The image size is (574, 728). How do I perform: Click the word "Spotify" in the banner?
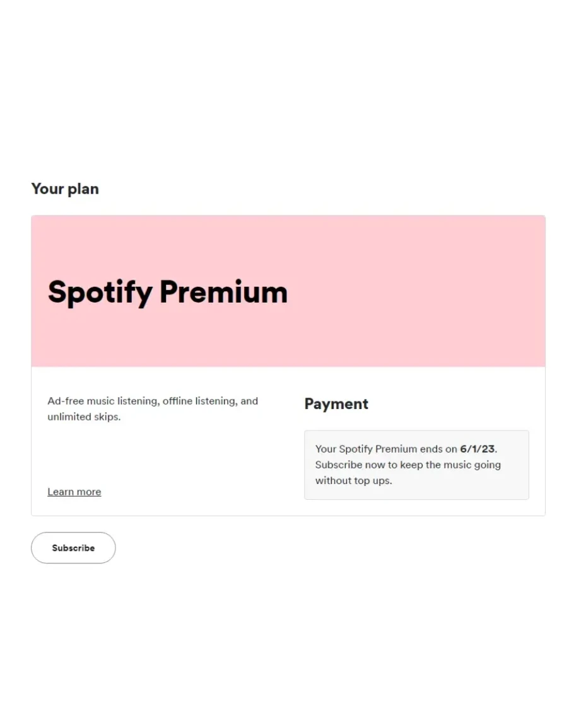tap(100, 292)
